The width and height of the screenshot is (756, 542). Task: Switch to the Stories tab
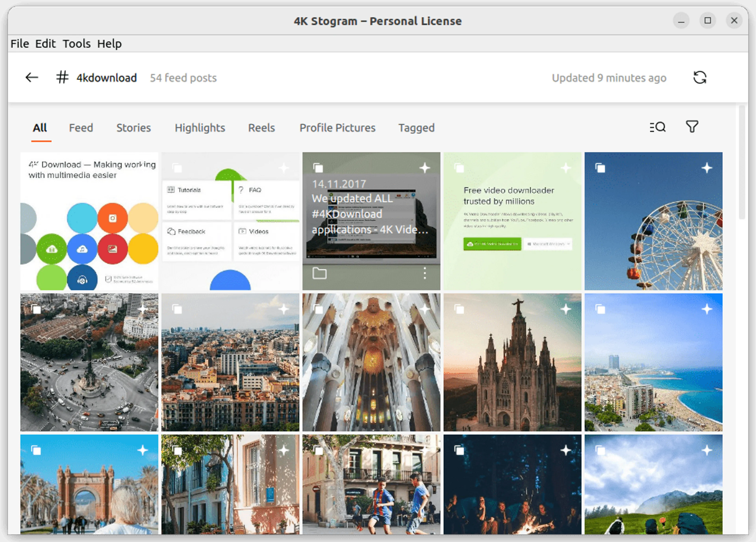(x=133, y=128)
